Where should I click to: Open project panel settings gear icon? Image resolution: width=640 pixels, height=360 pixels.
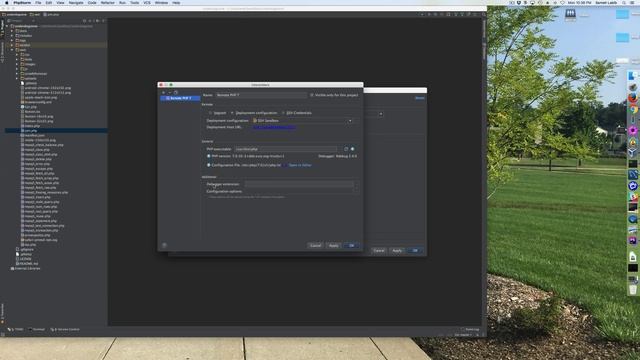97,20
